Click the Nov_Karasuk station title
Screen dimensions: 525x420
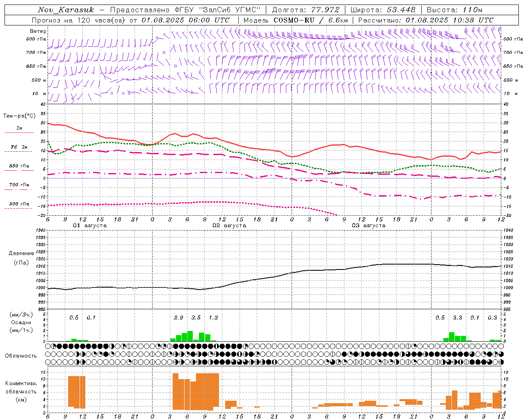66,10
